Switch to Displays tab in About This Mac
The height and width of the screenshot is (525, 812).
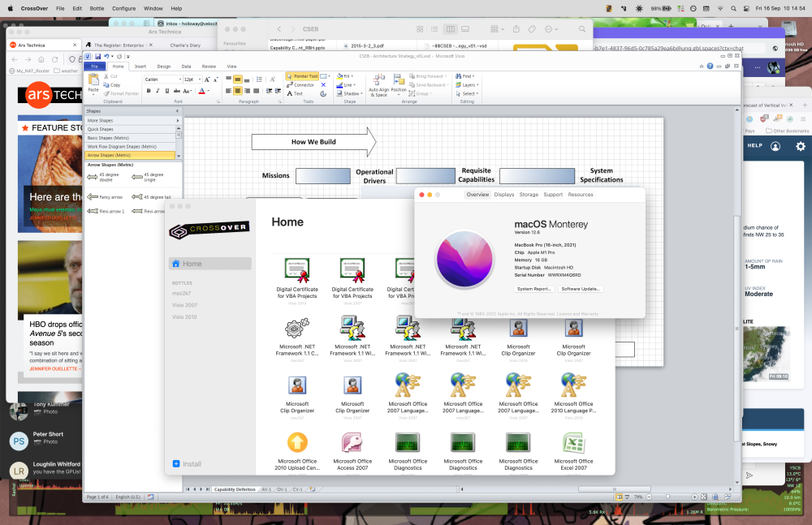[x=504, y=195]
